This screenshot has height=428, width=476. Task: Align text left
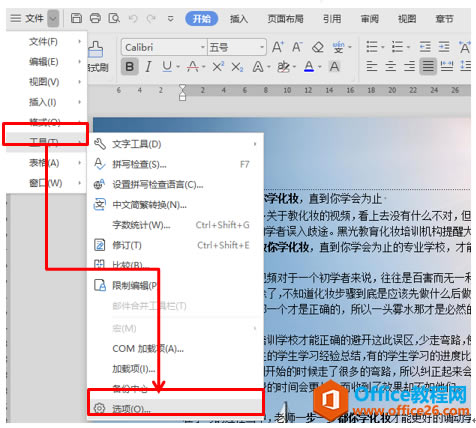372,66
